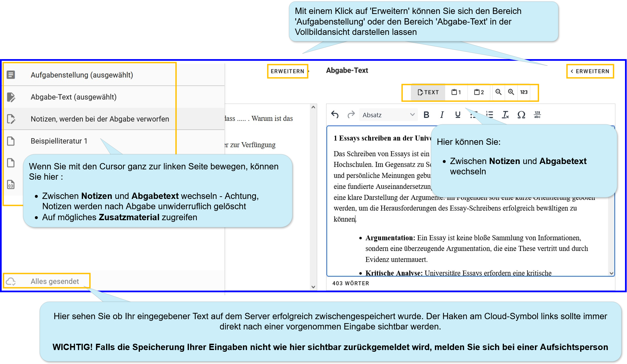This screenshot has width=627, height=364.
Task: Zoom out the text with the minus magnifier
Action: pos(498,92)
